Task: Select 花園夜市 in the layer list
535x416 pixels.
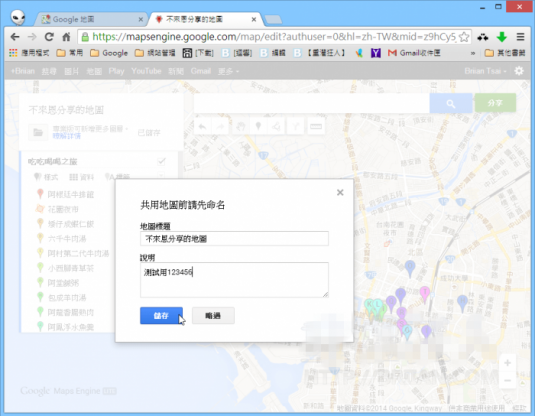Action: (x=63, y=209)
